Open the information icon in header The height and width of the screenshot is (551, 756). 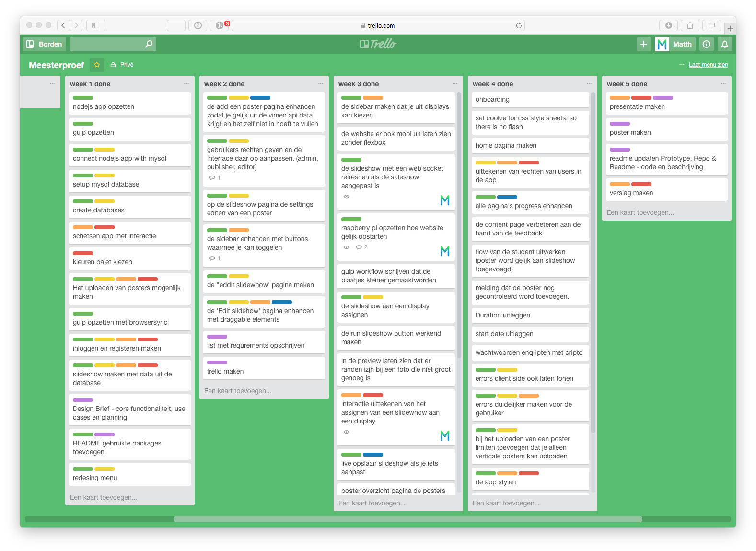click(x=707, y=44)
